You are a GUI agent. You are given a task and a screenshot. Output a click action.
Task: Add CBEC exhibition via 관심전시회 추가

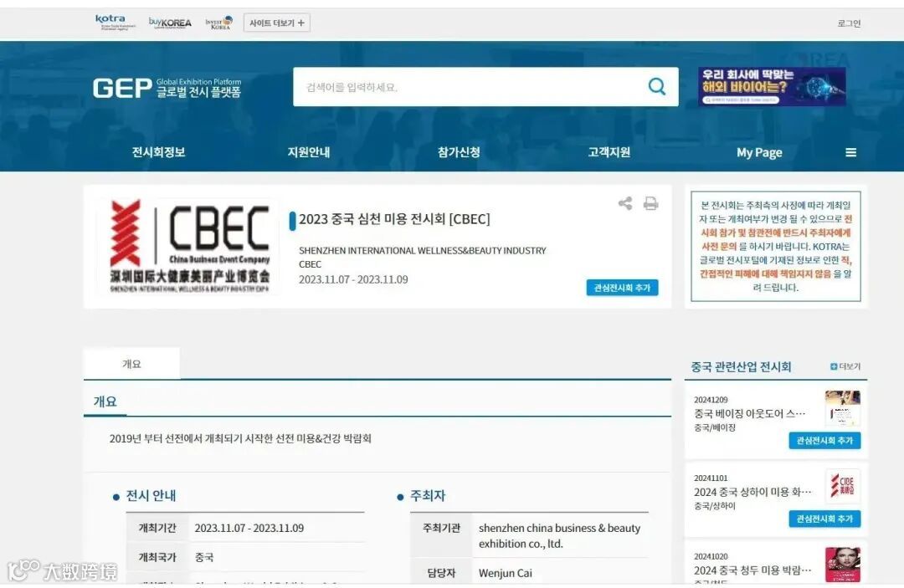(622, 288)
